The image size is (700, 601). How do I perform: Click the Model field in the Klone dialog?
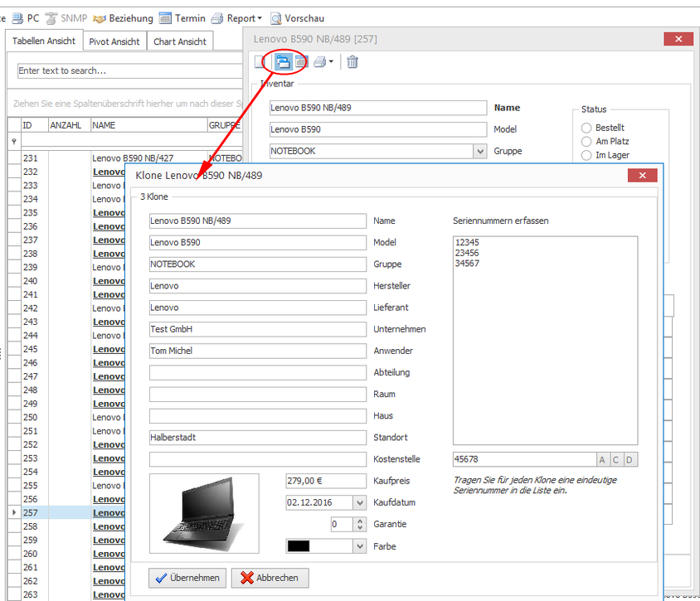258,243
